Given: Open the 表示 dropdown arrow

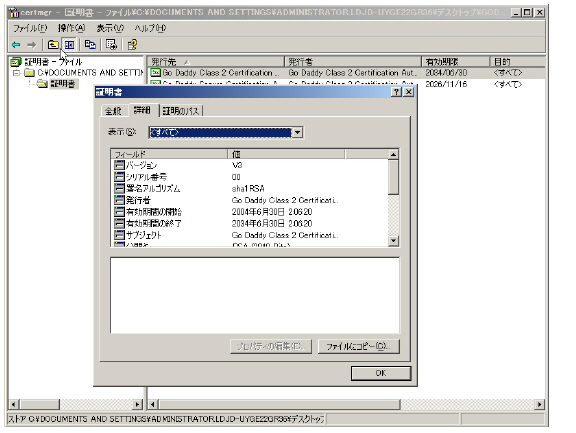Looking at the screenshot, I should pos(297,132).
